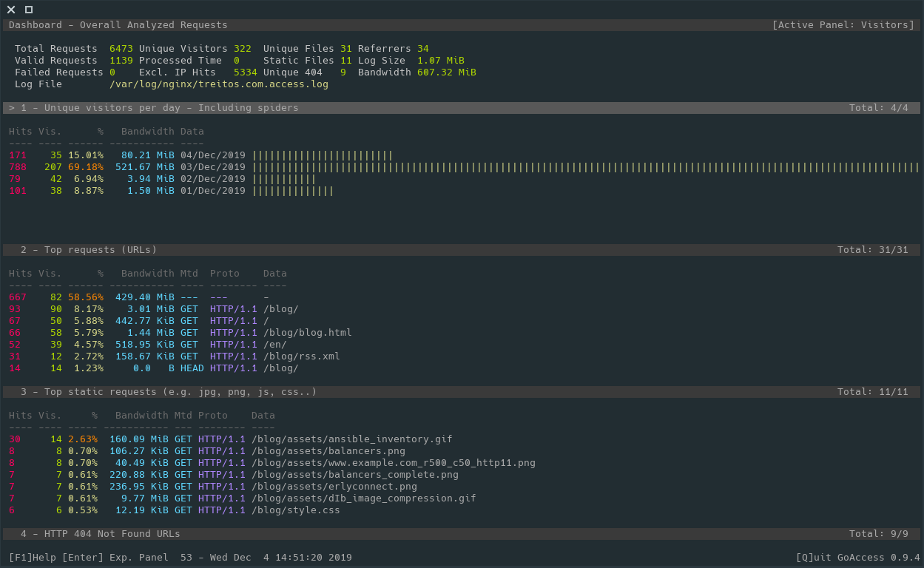Viewport: 924px width, 568px height.
Task: Click the [F1]Help shortcut label
Action: pyautogui.click(x=33, y=558)
